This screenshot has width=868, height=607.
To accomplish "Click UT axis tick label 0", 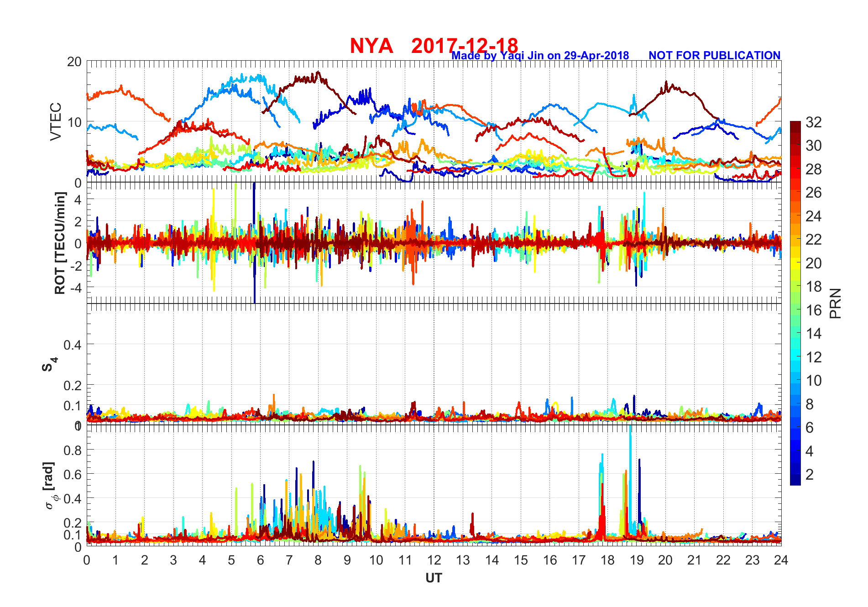I will [87, 560].
